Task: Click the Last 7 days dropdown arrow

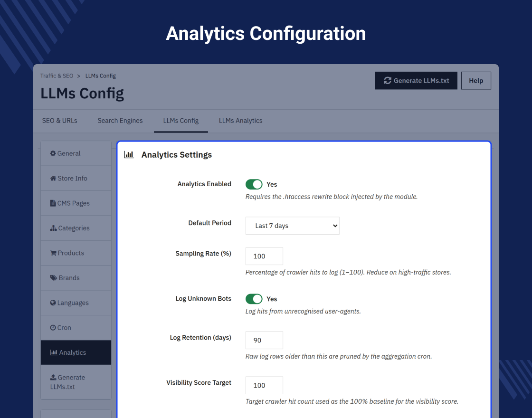Action: [335, 226]
